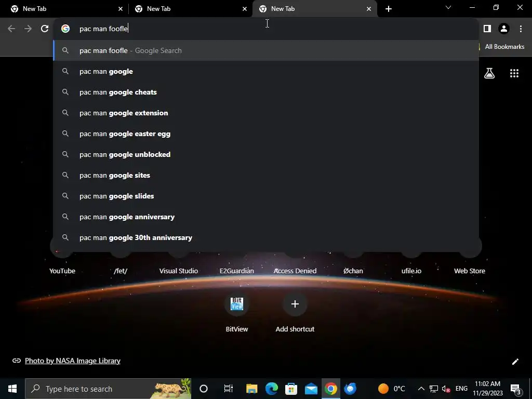Open the notification center icon

[515, 389]
